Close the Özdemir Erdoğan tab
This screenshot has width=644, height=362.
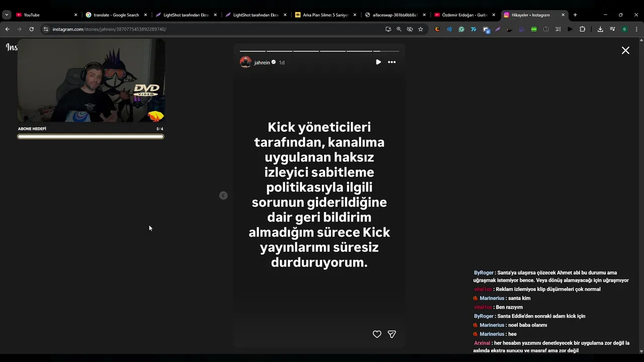(494, 15)
